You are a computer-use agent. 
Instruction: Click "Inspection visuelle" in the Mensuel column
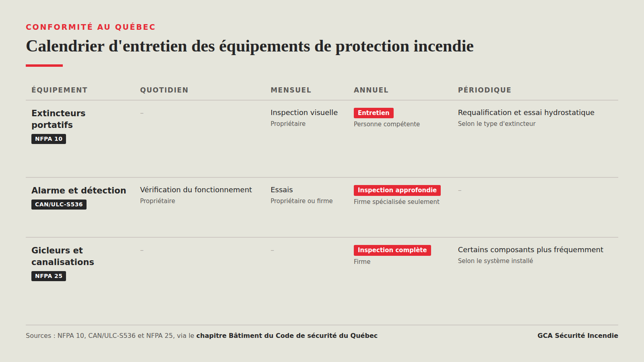click(x=304, y=113)
